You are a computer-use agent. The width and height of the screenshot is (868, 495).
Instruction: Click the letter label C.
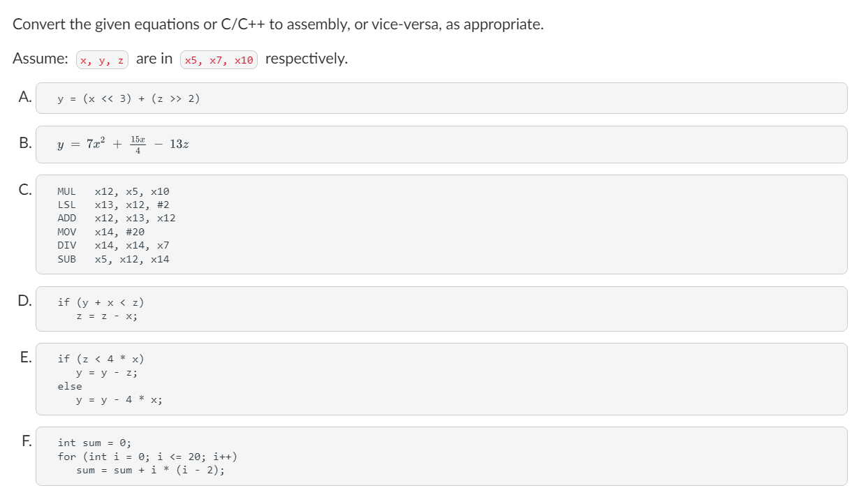coord(24,189)
